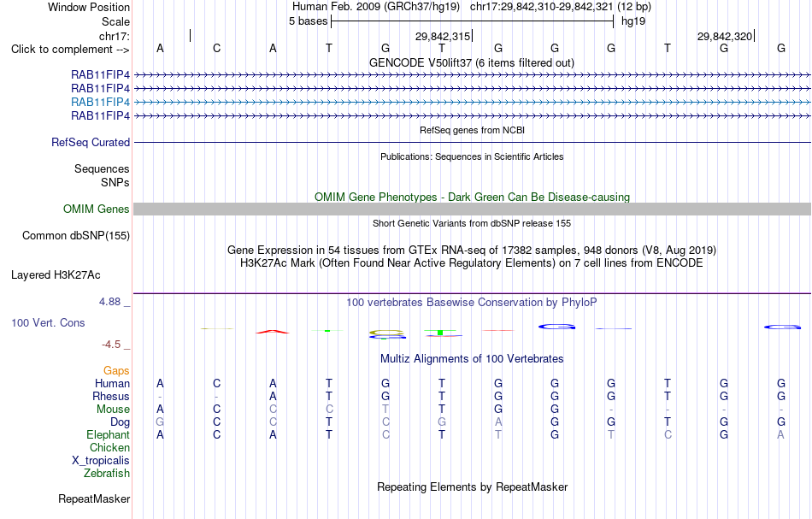
Task: Select the X_tropicalis species label
Action: coord(101,461)
